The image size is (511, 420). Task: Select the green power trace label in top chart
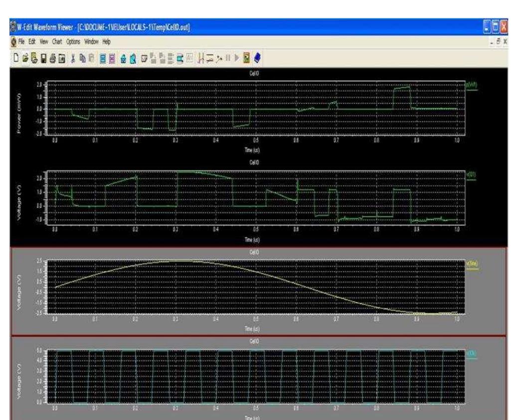(472, 85)
